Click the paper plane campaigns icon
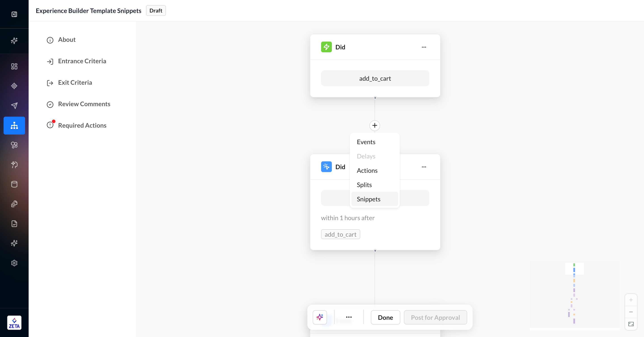This screenshot has height=337, width=644. coord(14,105)
